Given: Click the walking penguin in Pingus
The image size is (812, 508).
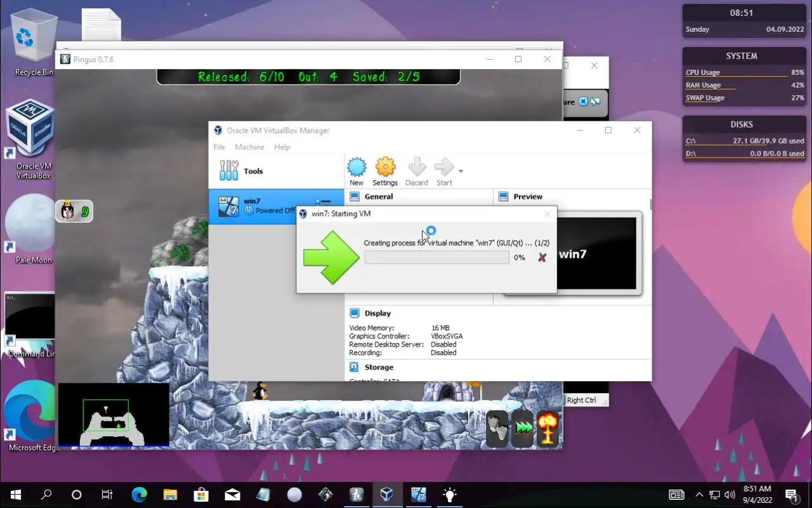Looking at the screenshot, I should coord(259,391).
